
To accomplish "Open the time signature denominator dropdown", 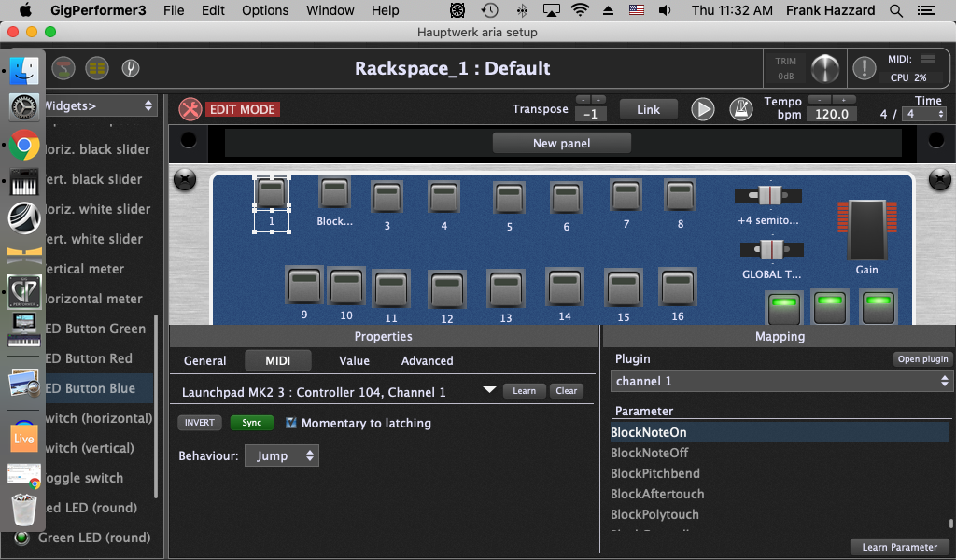I will tap(923, 114).
